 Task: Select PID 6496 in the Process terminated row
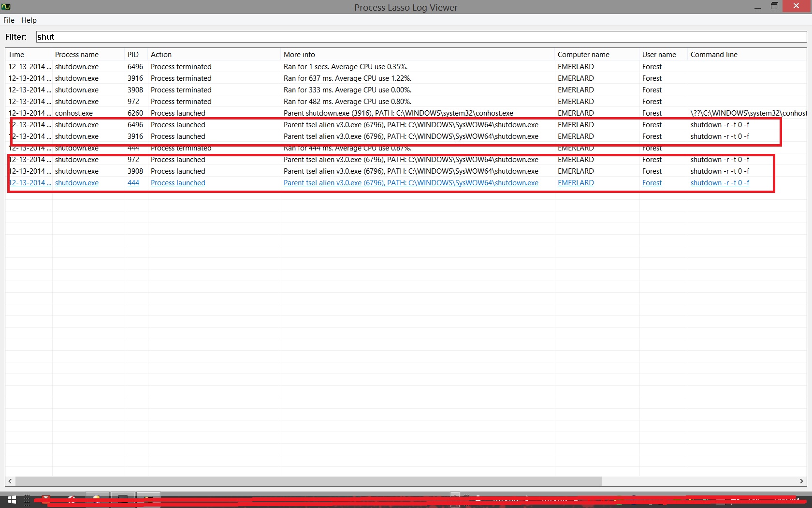coord(135,67)
